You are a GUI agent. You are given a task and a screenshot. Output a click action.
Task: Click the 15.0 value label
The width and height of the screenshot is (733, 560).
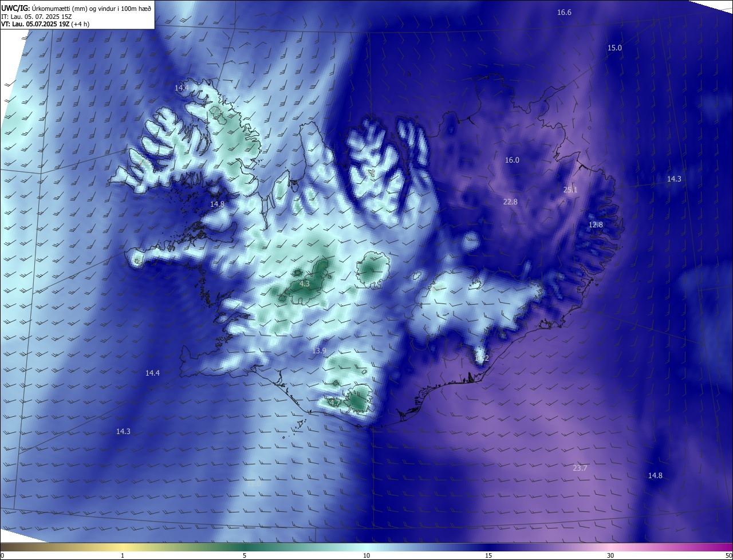(x=614, y=48)
